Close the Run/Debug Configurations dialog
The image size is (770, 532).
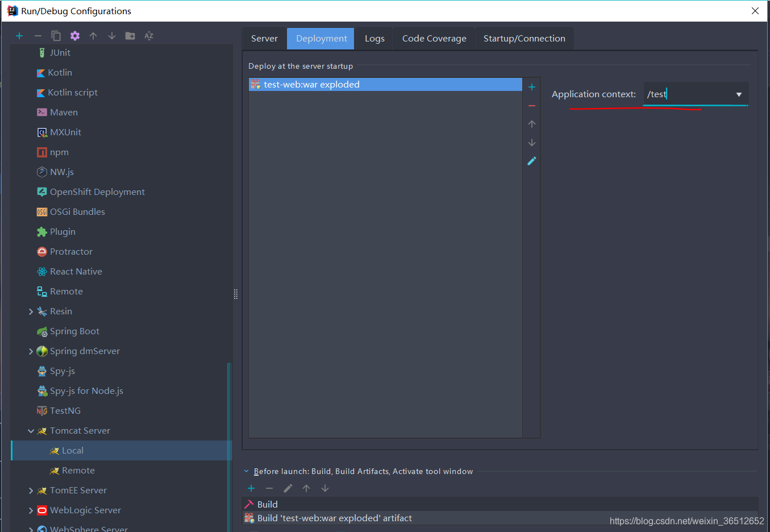pyautogui.click(x=755, y=11)
